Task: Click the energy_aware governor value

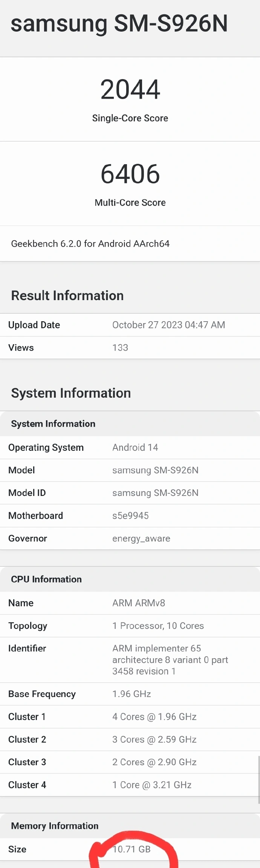Action: click(141, 538)
